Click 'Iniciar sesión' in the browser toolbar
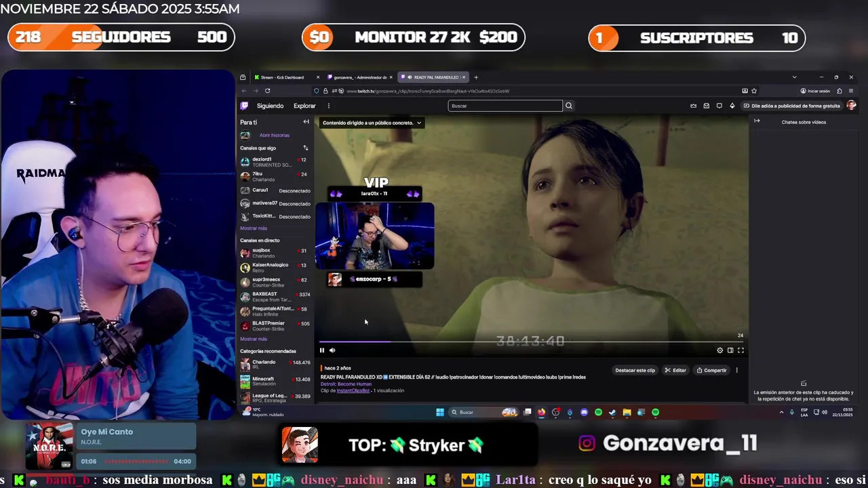This screenshot has width=868, height=488. click(x=815, y=91)
